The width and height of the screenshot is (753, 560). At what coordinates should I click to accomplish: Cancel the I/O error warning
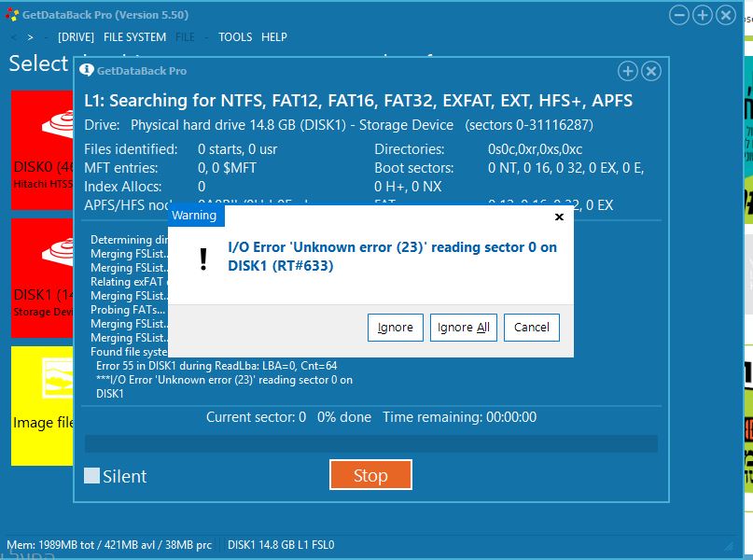(532, 328)
